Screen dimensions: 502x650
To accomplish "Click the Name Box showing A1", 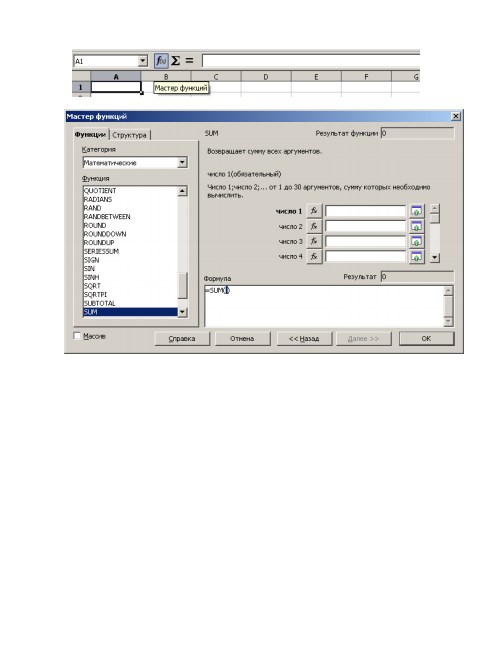I will coord(106,61).
